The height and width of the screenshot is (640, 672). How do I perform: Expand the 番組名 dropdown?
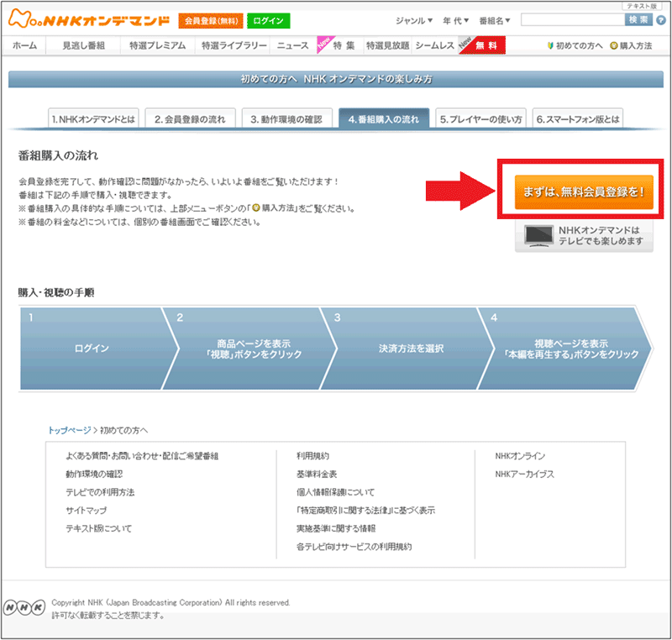point(499,20)
